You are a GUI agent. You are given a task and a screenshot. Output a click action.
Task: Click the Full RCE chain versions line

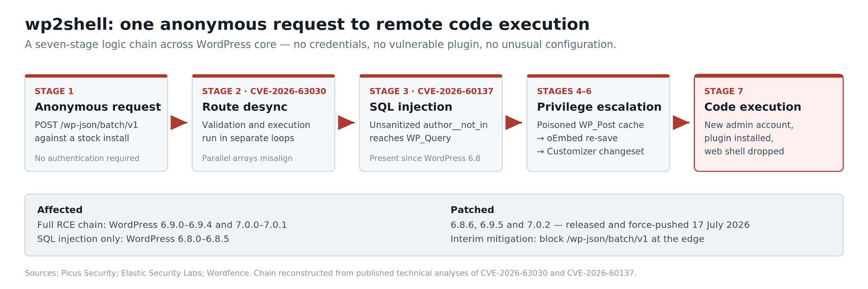point(162,225)
